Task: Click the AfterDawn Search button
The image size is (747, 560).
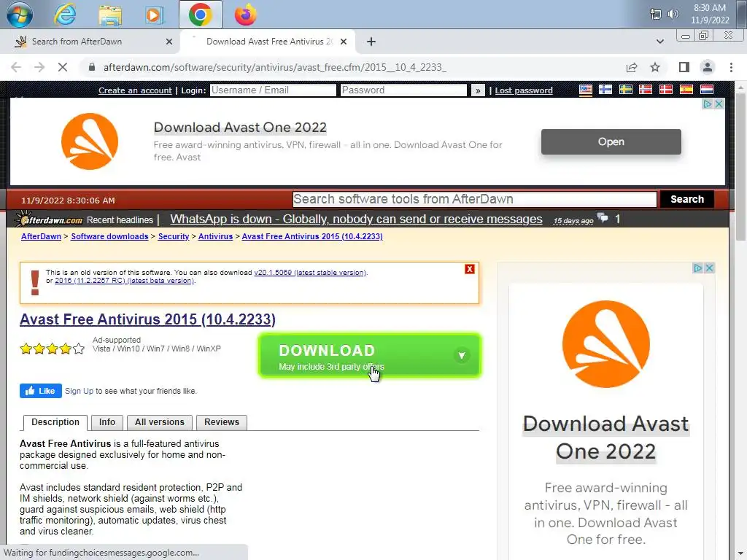Action: 687,199
